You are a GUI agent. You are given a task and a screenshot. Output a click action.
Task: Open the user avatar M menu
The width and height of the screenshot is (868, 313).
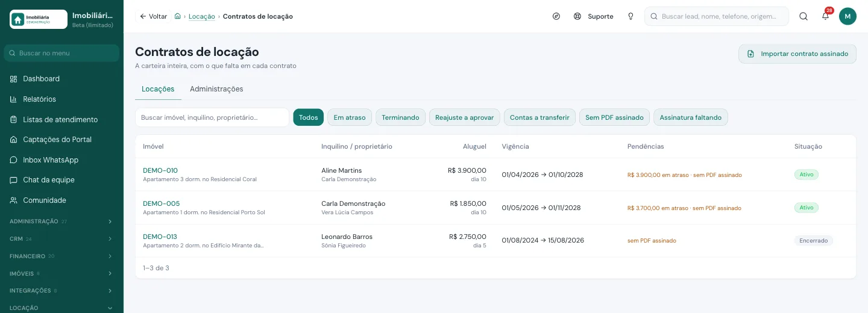(848, 16)
